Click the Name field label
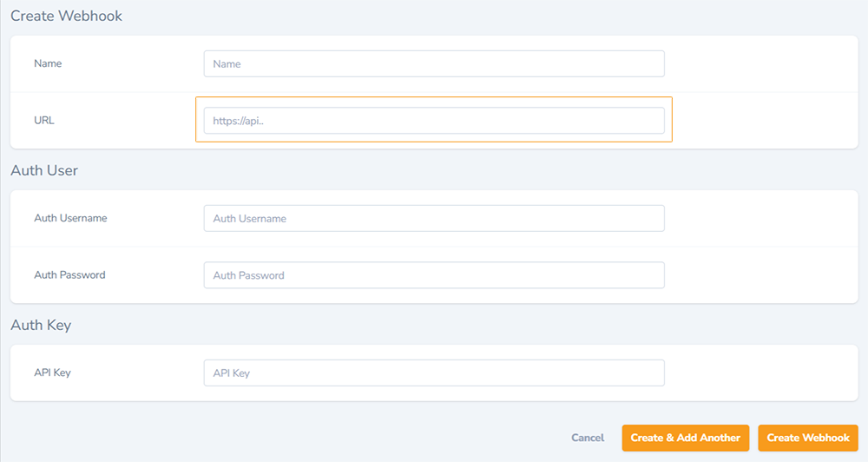Screen dimensions: 868x462 [48, 63]
